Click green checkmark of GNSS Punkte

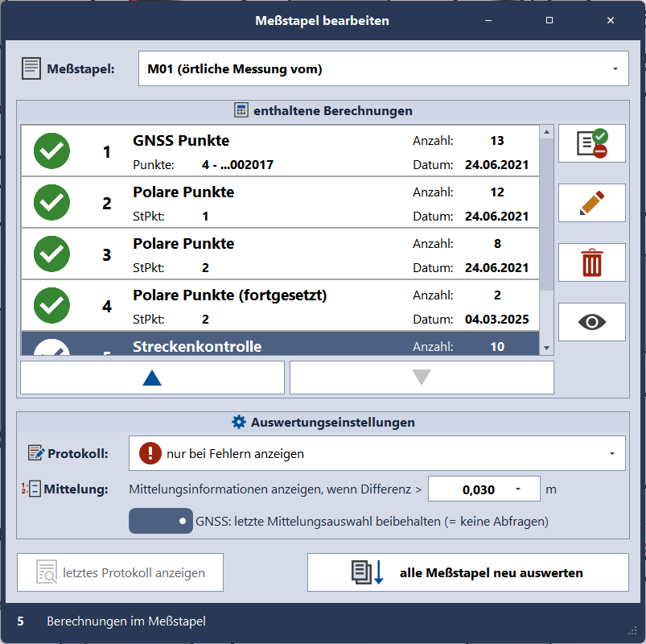pos(51,151)
